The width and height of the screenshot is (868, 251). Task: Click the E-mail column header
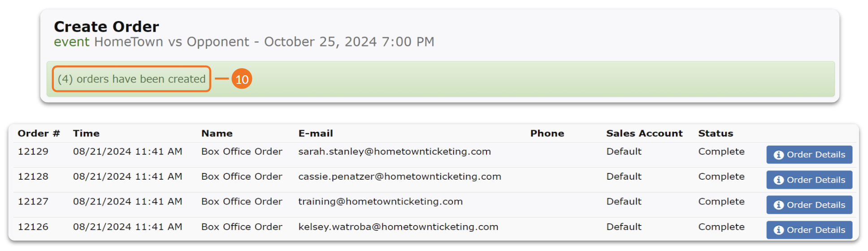[x=316, y=133]
